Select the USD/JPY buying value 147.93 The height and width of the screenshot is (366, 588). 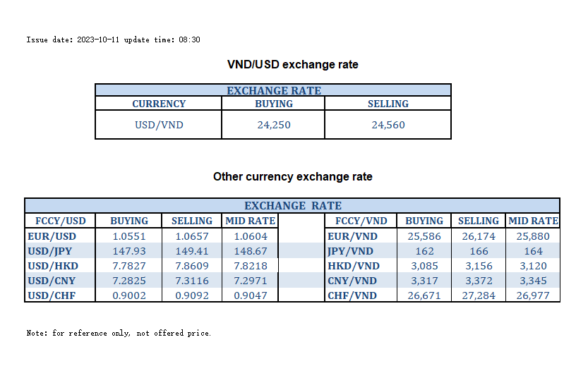click(x=129, y=251)
